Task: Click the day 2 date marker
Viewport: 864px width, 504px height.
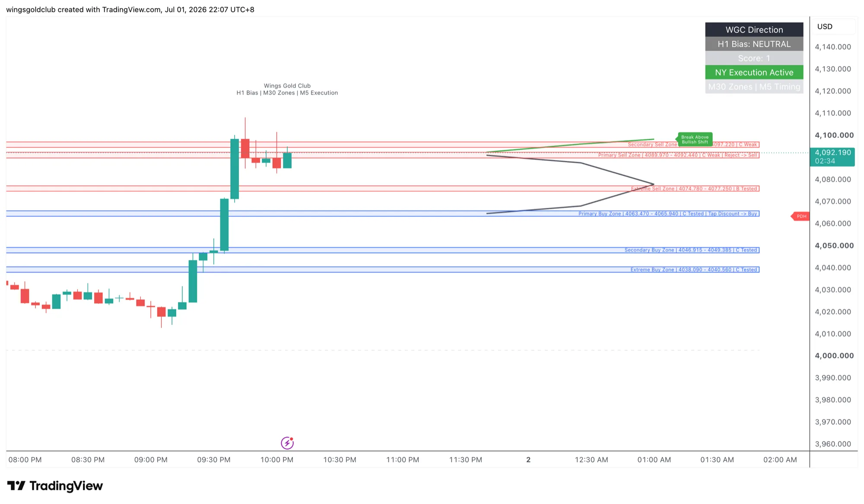Action: (x=528, y=460)
